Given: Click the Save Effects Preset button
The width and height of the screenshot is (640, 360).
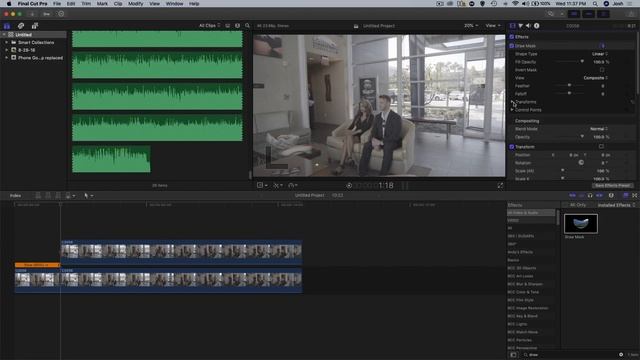Looking at the screenshot, I should click(x=612, y=185).
